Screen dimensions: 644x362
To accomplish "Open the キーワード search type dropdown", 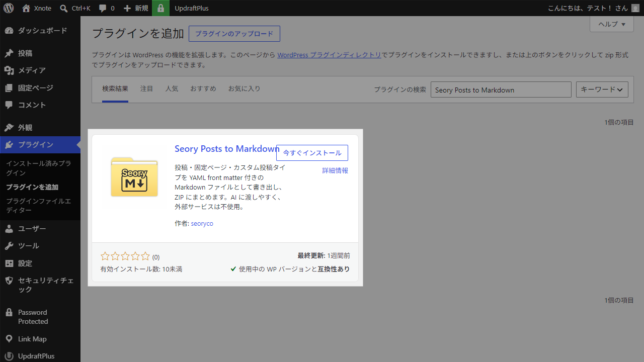I will pos(602,89).
